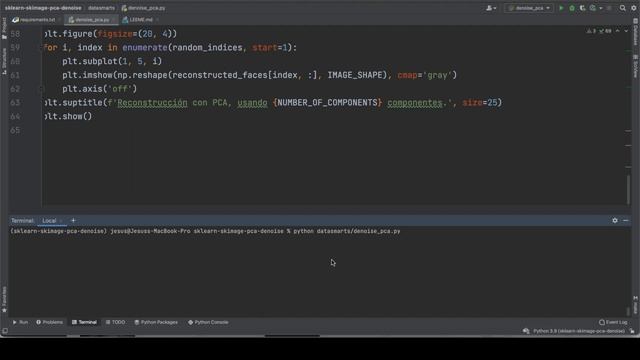Collapse the for-loop fold marker on line 62
Viewport: 640px width, 360px height.
tap(41, 89)
